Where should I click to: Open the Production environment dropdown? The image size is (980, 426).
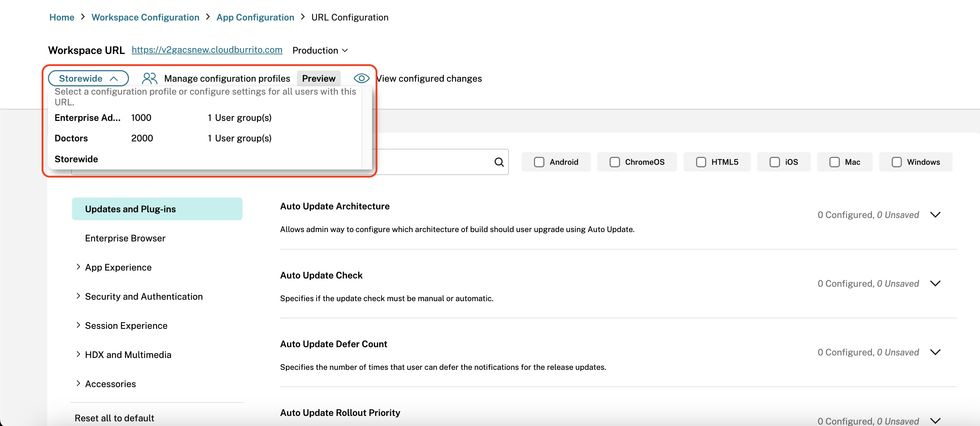(x=320, y=50)
